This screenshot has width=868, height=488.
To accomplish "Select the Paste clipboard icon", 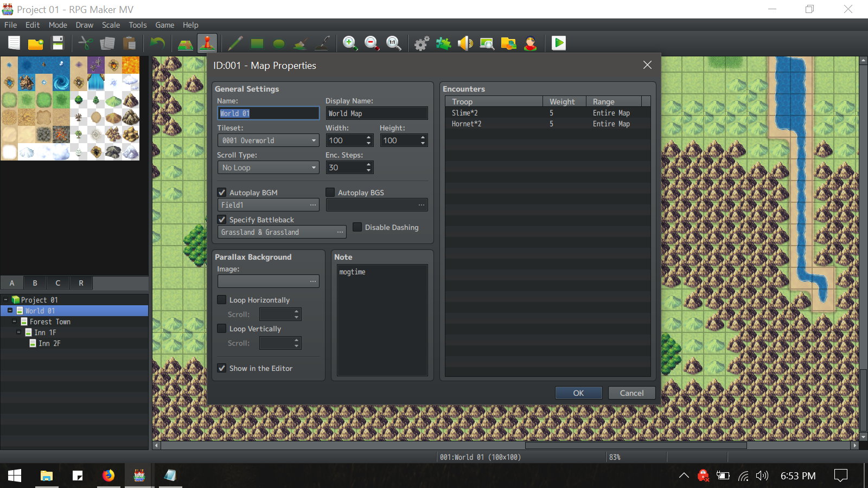I will pos(129,43).
